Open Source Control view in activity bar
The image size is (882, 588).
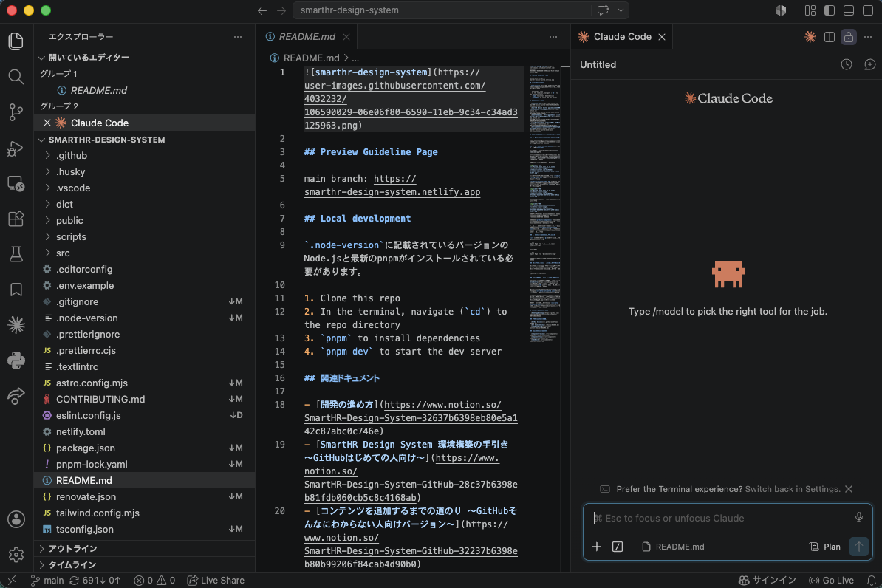[16, 112]
